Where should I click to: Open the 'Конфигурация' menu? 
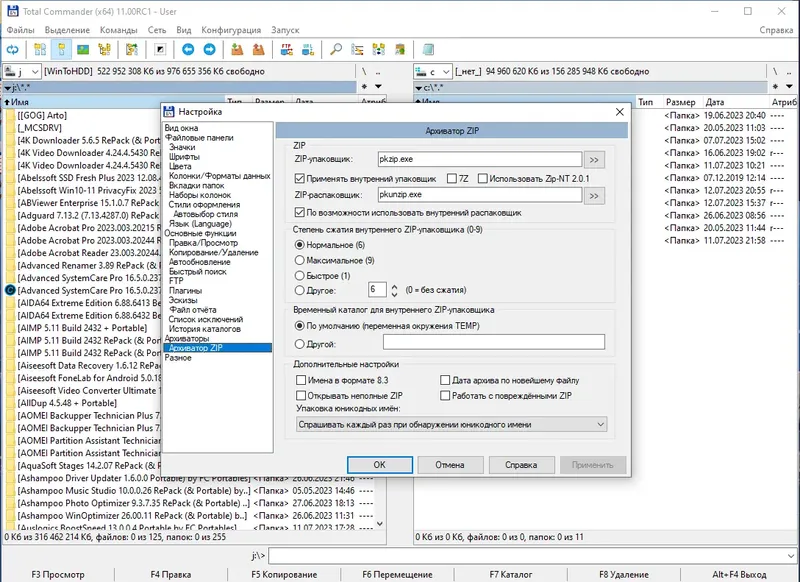pos(231,30)
